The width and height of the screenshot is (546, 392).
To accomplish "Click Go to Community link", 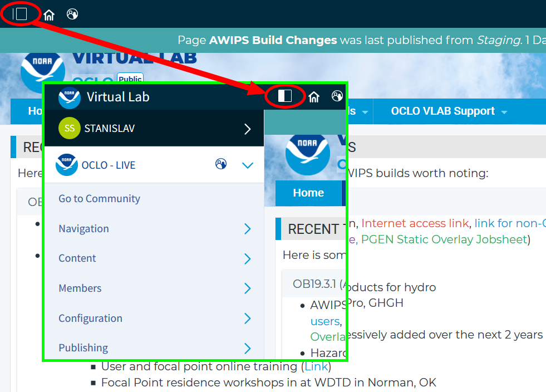I will click(99, 199).
